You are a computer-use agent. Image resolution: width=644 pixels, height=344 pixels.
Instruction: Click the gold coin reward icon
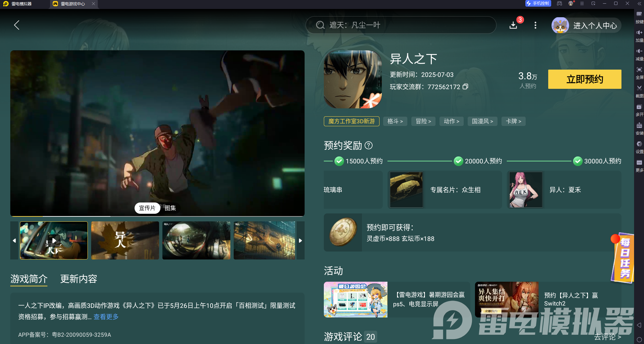(343, 232)
